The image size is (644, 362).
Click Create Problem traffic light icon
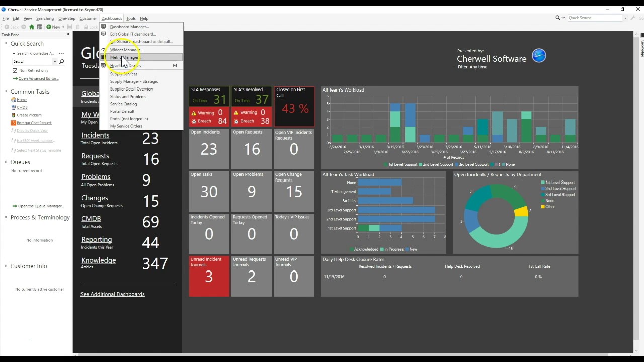pos(14,115)
